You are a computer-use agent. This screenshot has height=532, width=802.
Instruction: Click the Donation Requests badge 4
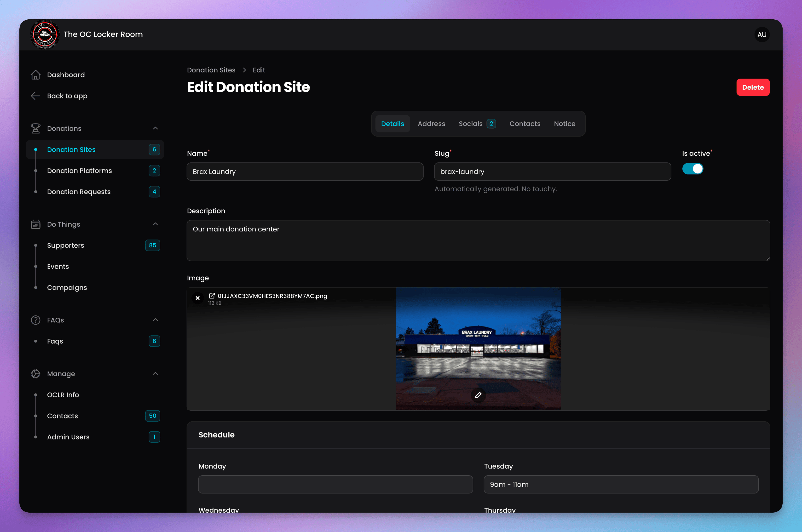click(154, 192)
